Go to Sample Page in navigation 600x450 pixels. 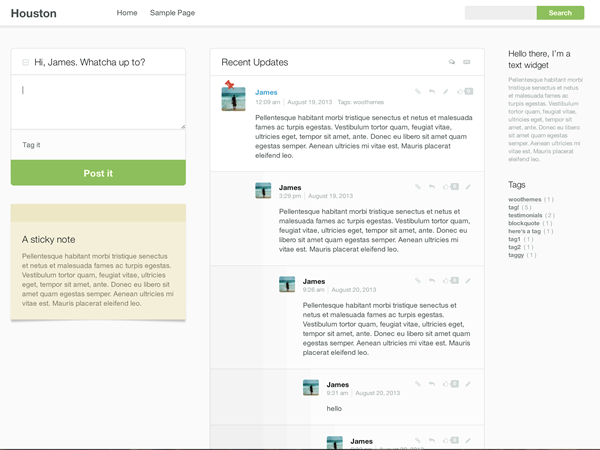point(172,13)
